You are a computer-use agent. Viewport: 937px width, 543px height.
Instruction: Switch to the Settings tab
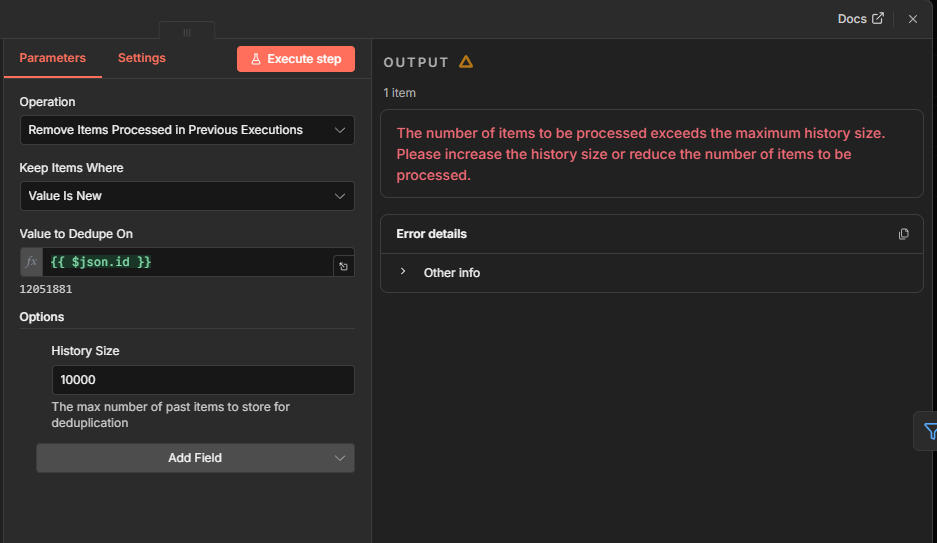pyautogui.click(x=142, y=58)
